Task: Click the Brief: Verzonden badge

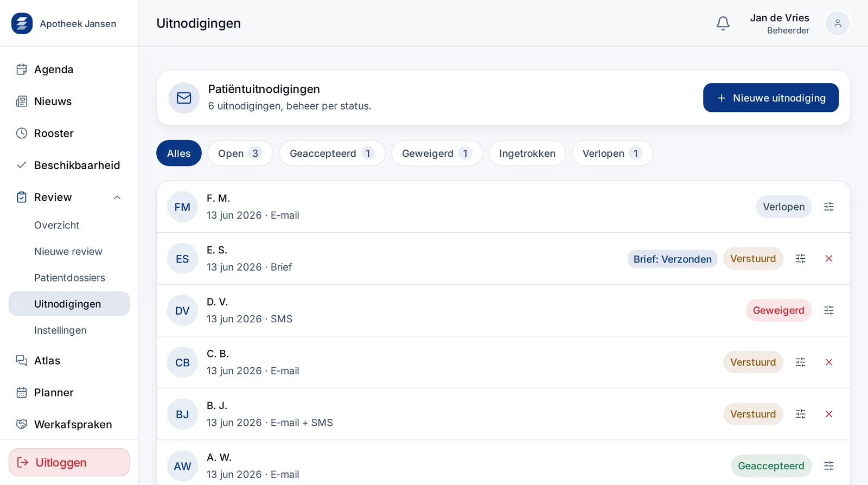Action: (672, 259)
